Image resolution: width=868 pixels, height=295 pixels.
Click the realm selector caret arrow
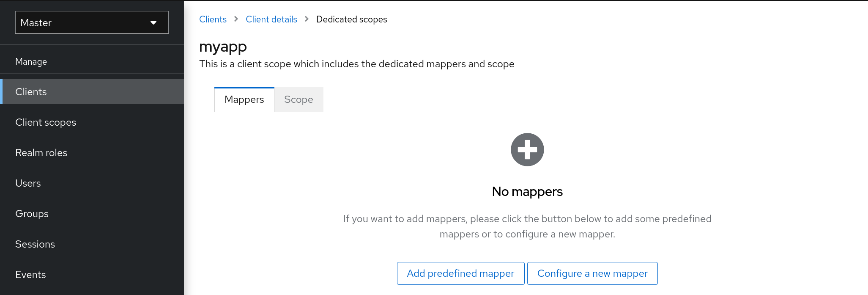coord(153,23)
